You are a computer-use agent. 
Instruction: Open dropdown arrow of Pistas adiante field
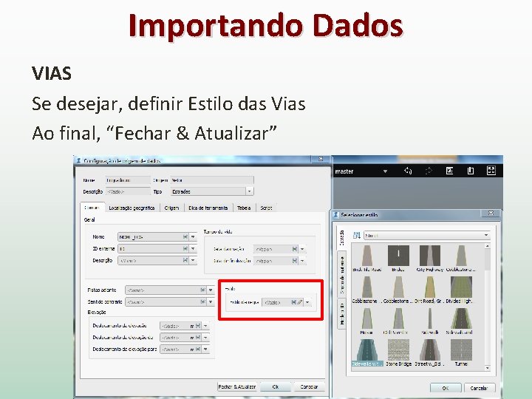(x=211, y=290)
